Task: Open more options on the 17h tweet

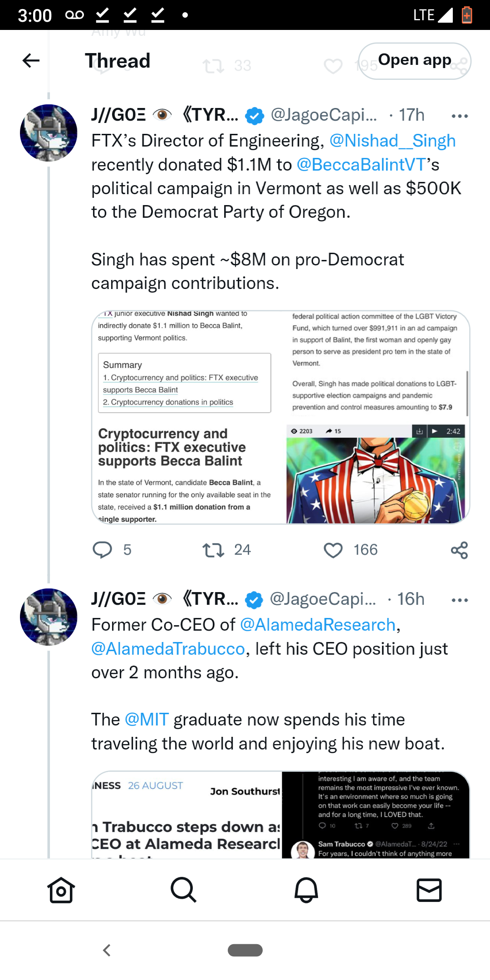Action: coord(460,116)
